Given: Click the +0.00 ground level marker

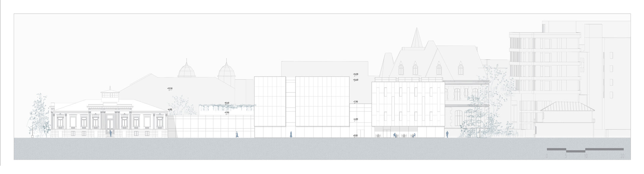Looking at the screenshot, I should (356, 136).
